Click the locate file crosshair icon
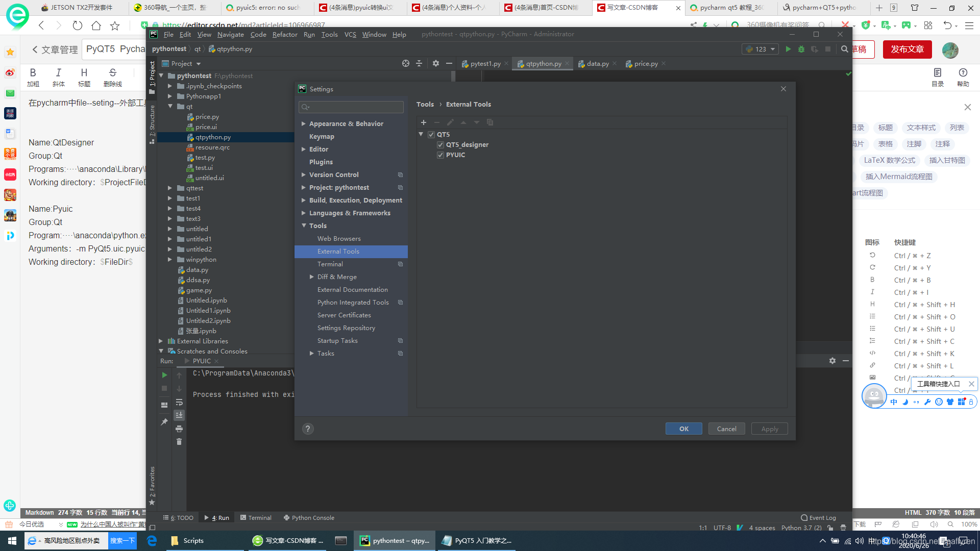Image resolution: width=980 pixels, height=551 pixels. click(406, 63)
